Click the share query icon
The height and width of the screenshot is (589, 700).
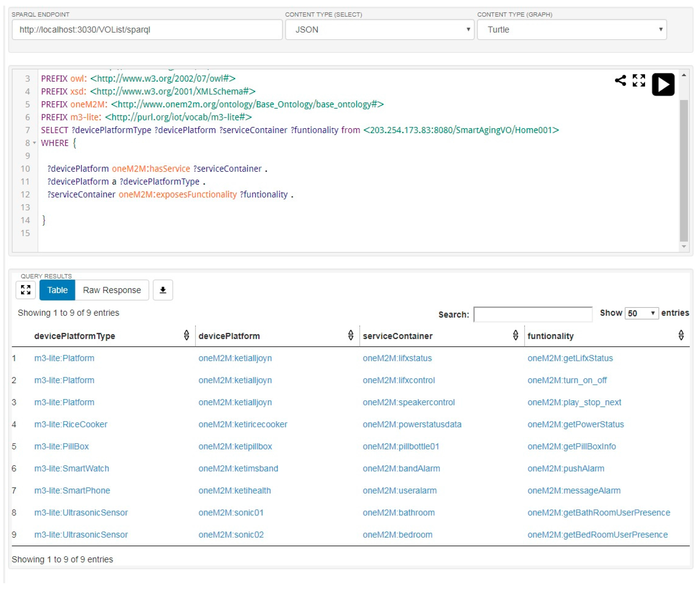(x=620, y=81)
